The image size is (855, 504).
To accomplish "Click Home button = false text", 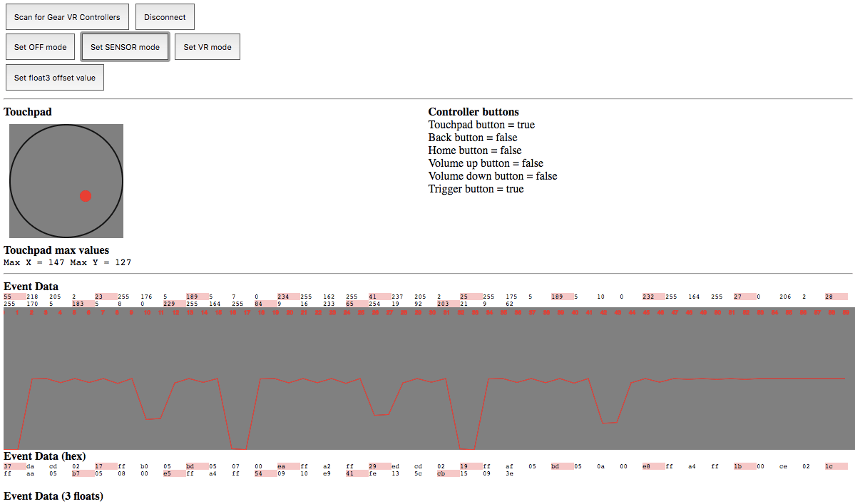I will (475, 150).
